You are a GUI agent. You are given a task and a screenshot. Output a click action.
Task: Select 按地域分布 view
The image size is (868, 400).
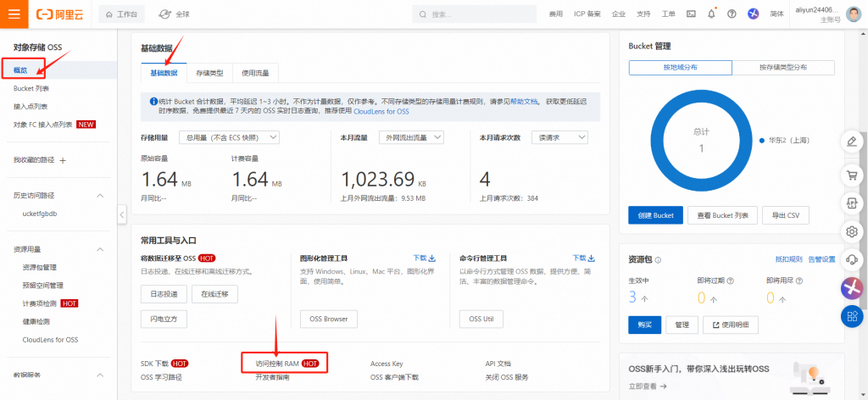click(681, 68)
